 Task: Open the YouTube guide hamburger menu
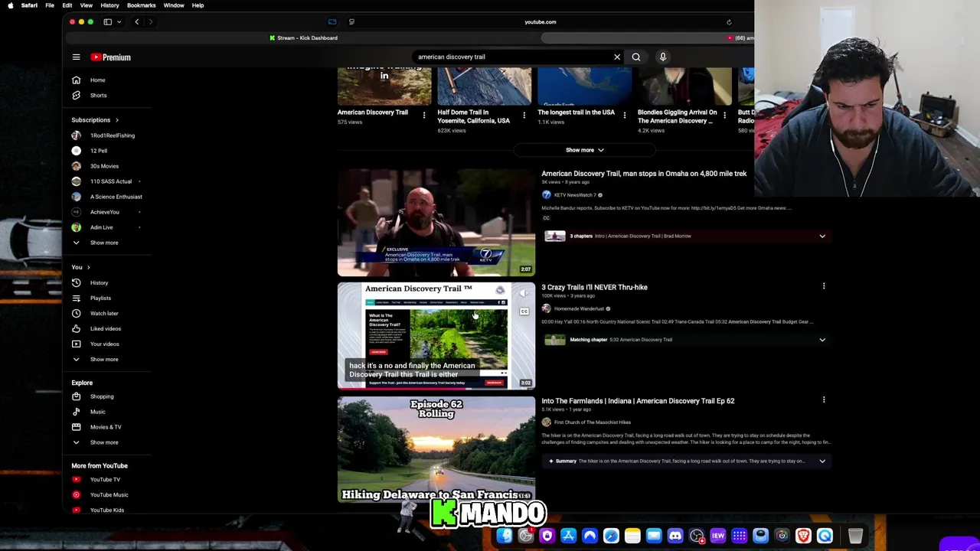[76, 57]
